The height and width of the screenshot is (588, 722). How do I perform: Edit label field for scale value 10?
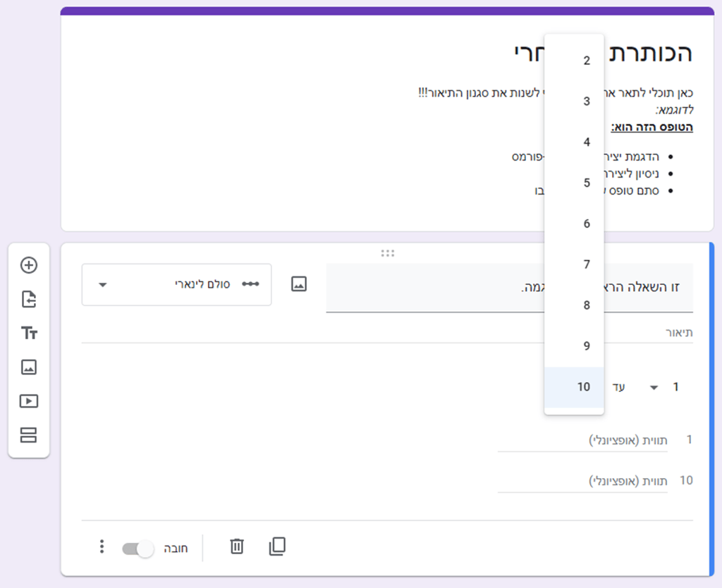[582, 481]
